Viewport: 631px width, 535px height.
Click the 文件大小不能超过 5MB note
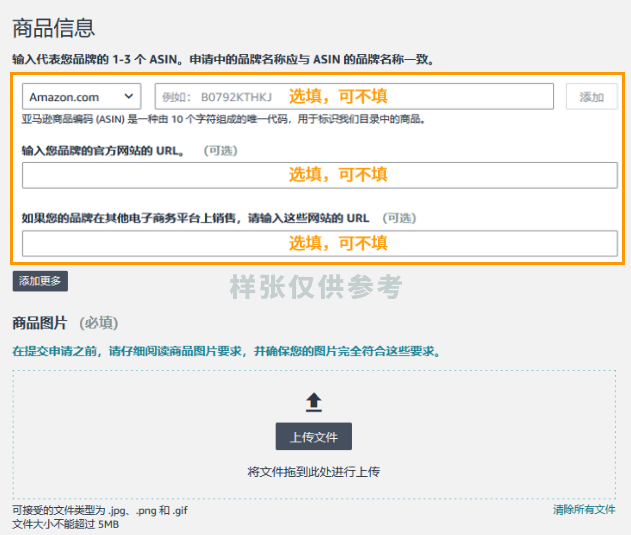66,524
